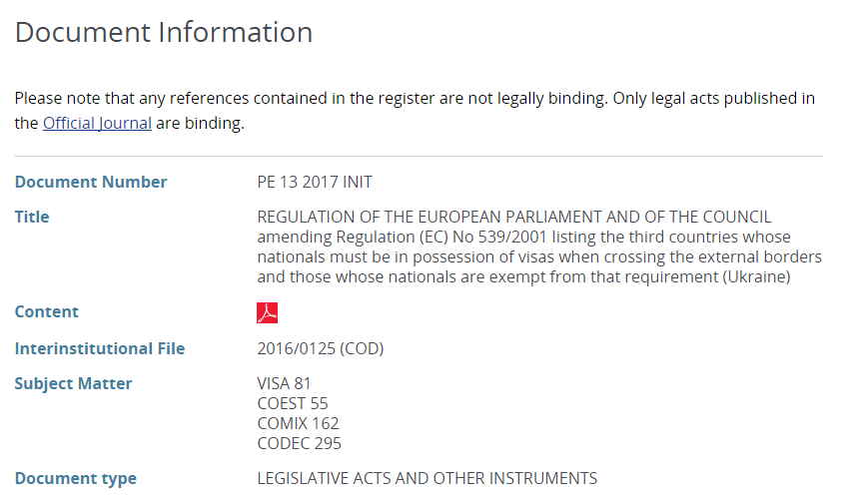This screenshot has width=854, height=504.
Task: Click the COMIX 162 subject entry
Action: (298, 423)
